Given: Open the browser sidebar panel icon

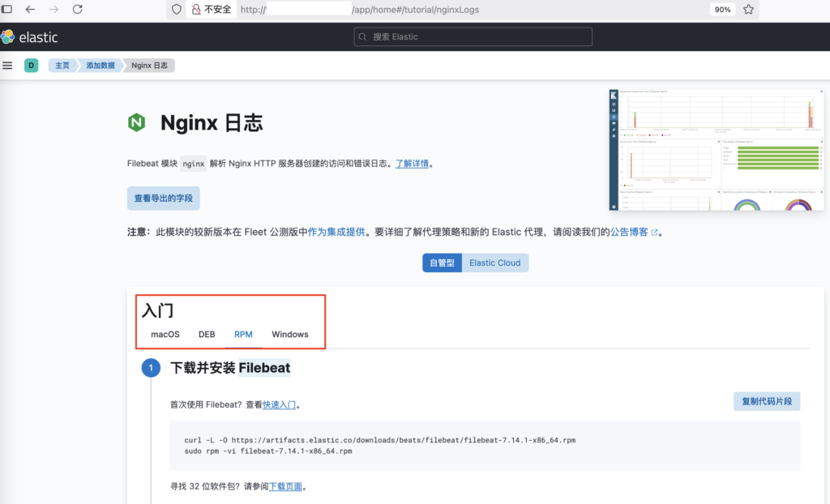Looking at the screenshot, I should [6, 10].
